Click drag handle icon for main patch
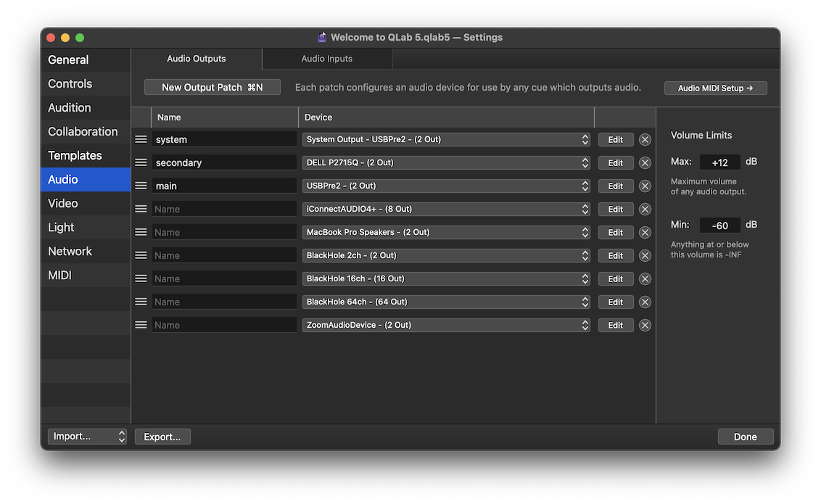The image size is (821, 504). coord(141,186)
